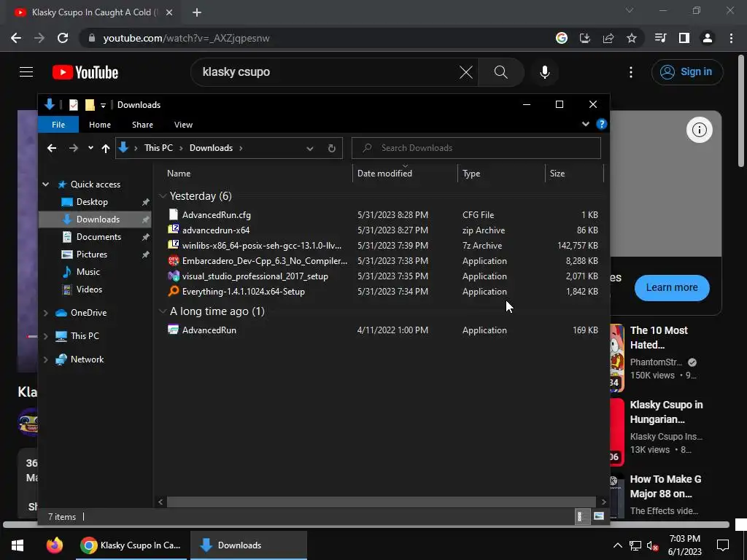Collapse the Quick access tree node
This screenshot has height=560, width=747.
[x=46, y=184]
